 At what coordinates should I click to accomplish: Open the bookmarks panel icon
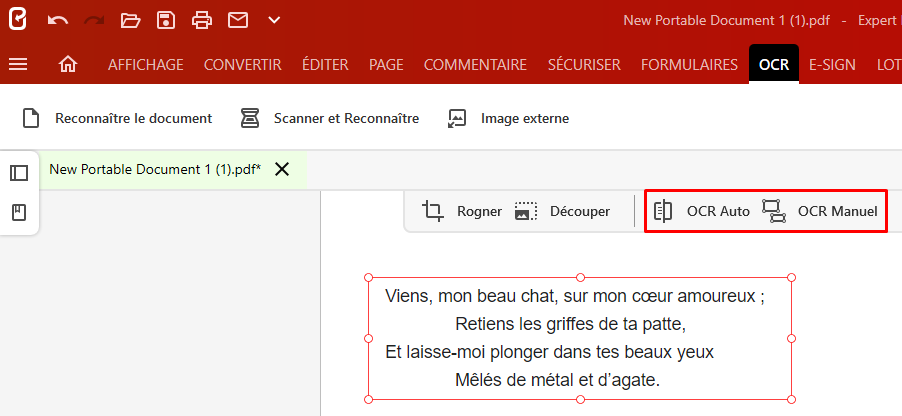(19, 212)
